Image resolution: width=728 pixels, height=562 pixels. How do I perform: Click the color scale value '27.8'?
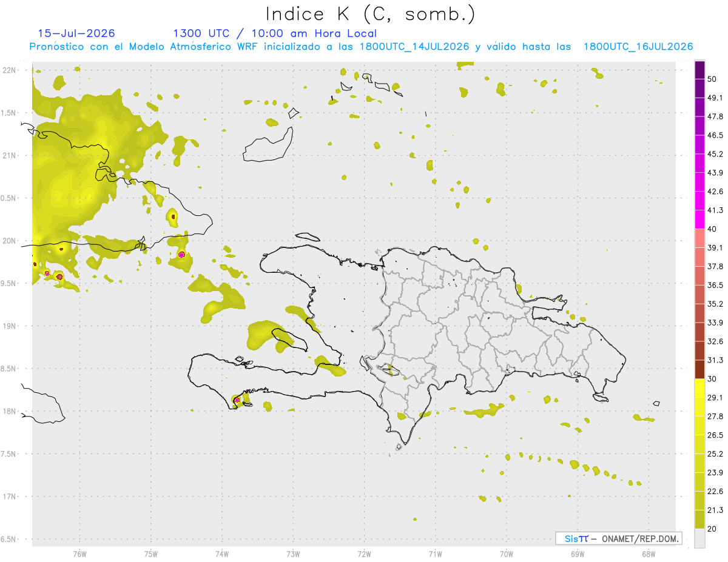pos(715,416)
